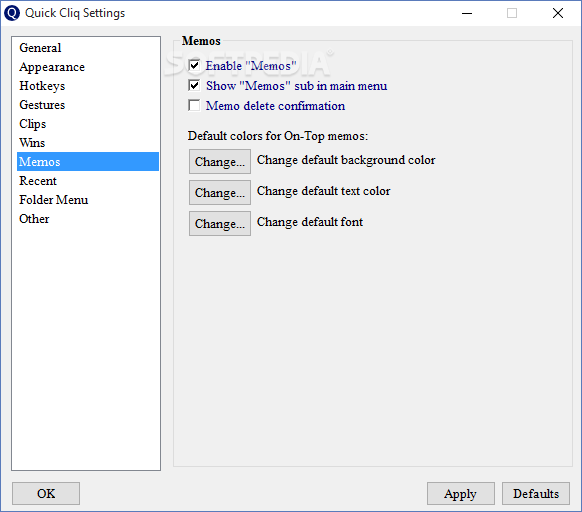This screenshot has height=512, width=582.
Task: Open the Other settings section
Action: 88,219
